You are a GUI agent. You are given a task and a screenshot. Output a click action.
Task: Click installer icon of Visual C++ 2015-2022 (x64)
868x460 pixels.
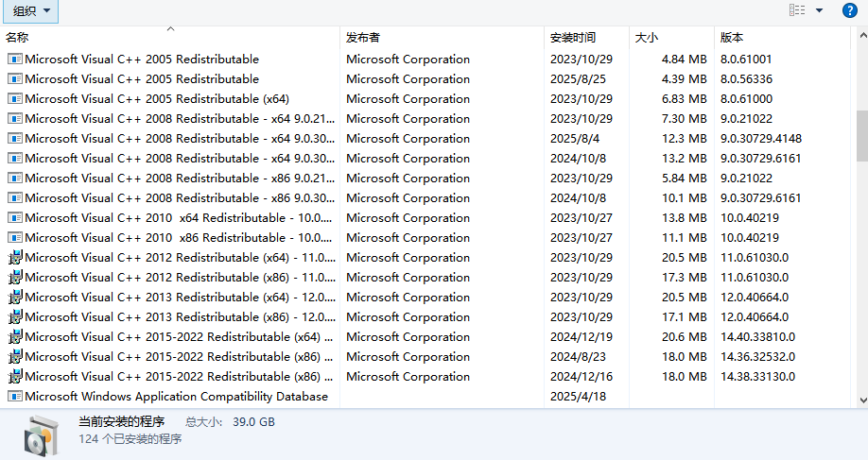(x=15, y=337)
